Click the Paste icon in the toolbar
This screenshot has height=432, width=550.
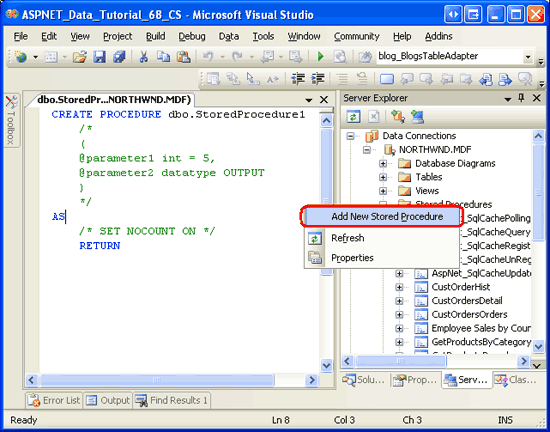[x=183, y=56]
